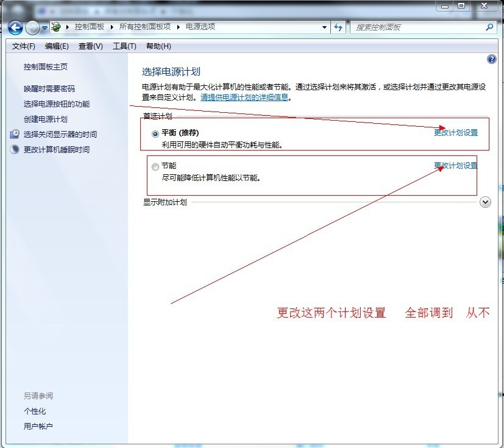Click the 显示附加计划 label
Viewport: 504px width, 448px height.
coord(165,202)
